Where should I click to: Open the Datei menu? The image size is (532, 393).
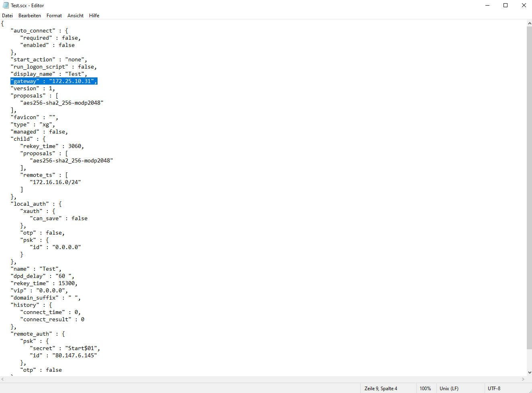[8, 16]
